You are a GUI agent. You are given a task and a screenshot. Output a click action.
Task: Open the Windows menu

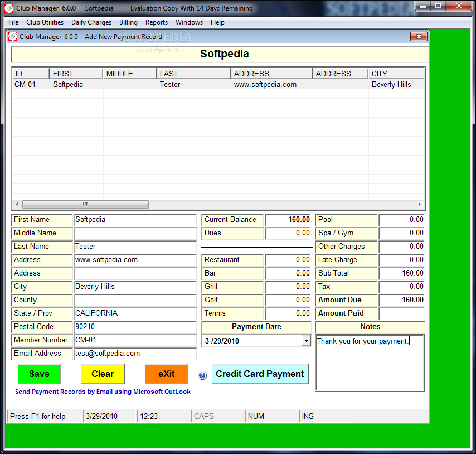(189, 22)
